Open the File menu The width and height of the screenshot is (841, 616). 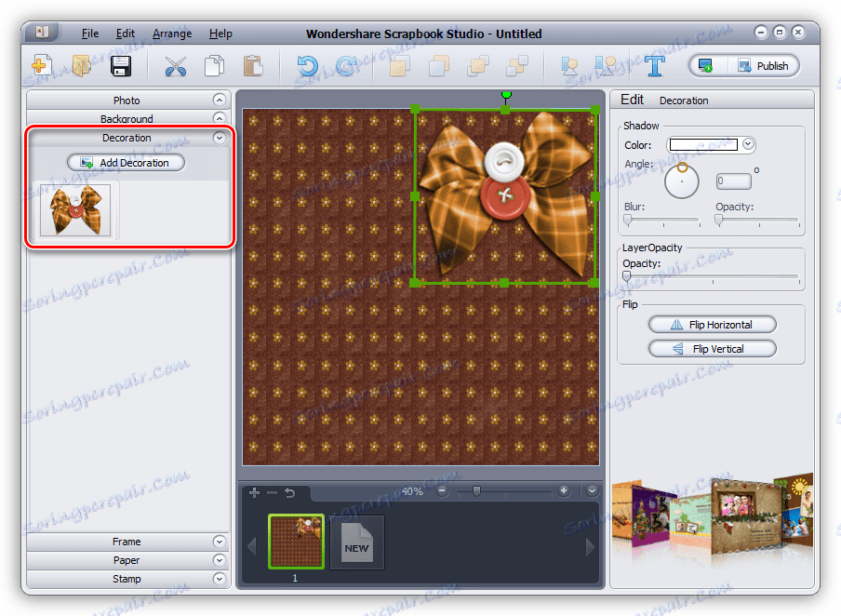pyautogui.click(x=90, y=33)
